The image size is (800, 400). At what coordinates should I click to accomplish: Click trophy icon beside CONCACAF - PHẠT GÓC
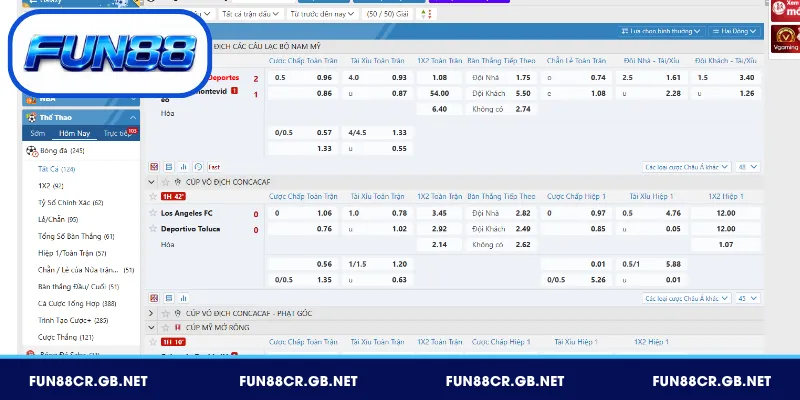[x=178, y=313]
